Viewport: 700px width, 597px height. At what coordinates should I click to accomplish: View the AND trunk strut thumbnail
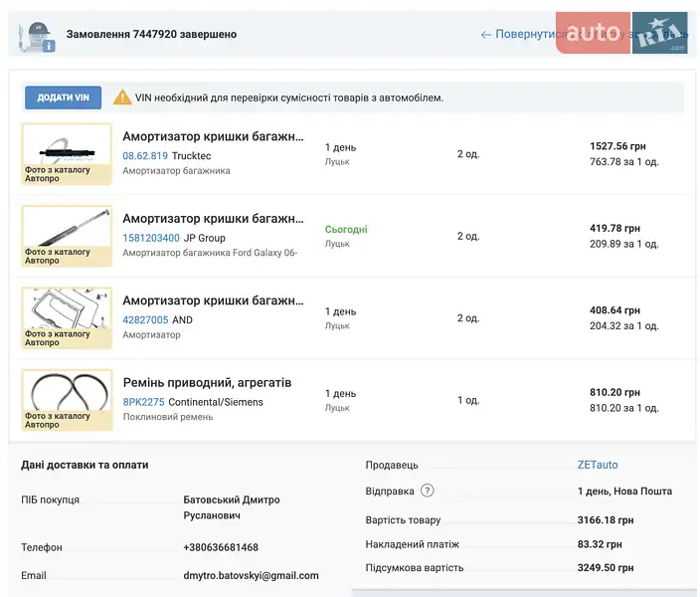click(67, 317)
